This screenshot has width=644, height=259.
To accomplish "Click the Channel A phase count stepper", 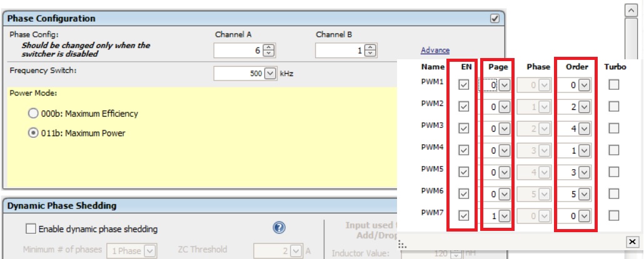I will (269, 51).
